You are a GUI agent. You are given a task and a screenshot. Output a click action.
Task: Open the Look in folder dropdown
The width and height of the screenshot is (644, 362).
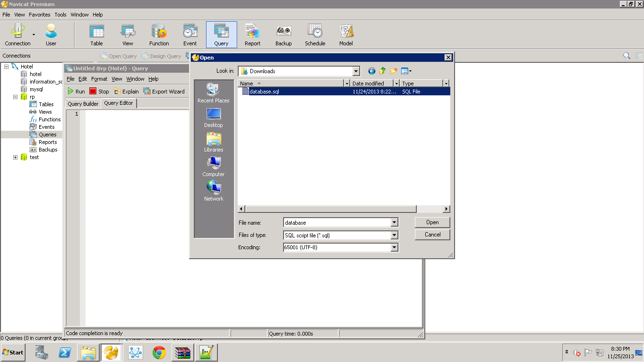coord(356,71)
